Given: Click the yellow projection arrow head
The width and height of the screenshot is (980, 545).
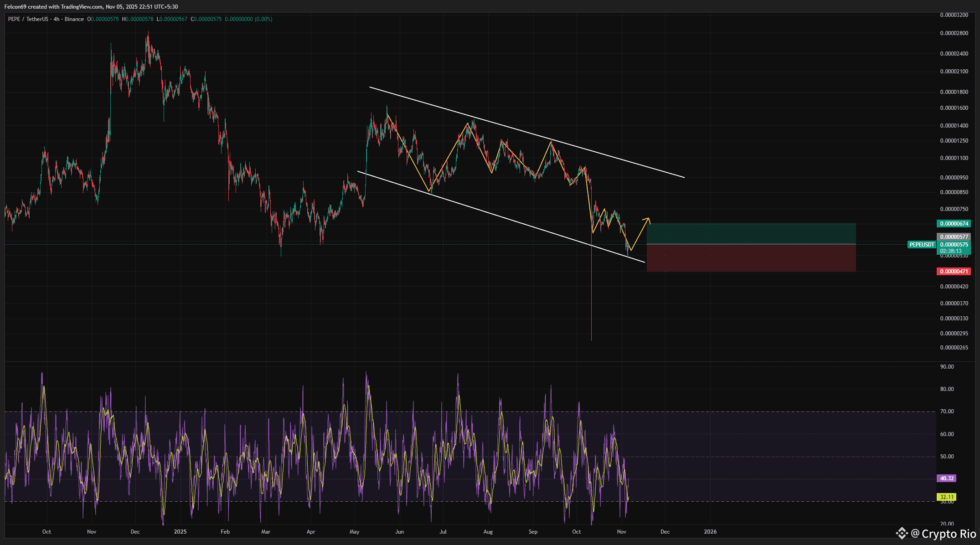Looking at the screenshot, I should [x=648, y=220].
